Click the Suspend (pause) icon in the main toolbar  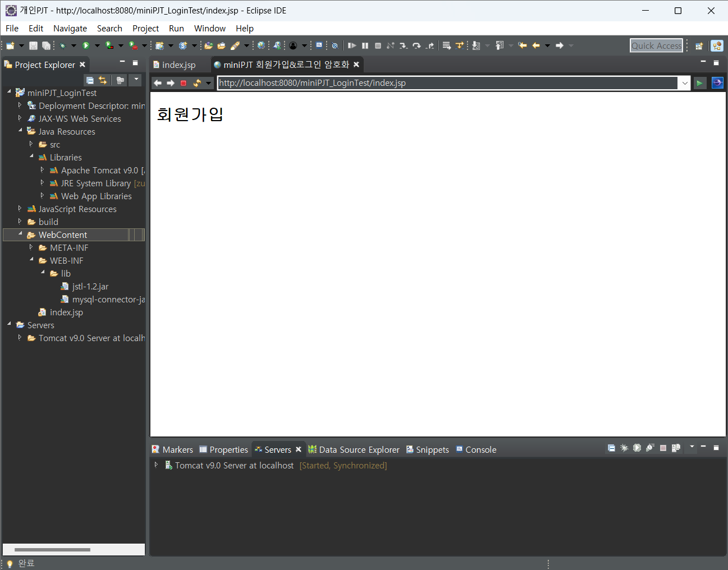coord(365,45)
